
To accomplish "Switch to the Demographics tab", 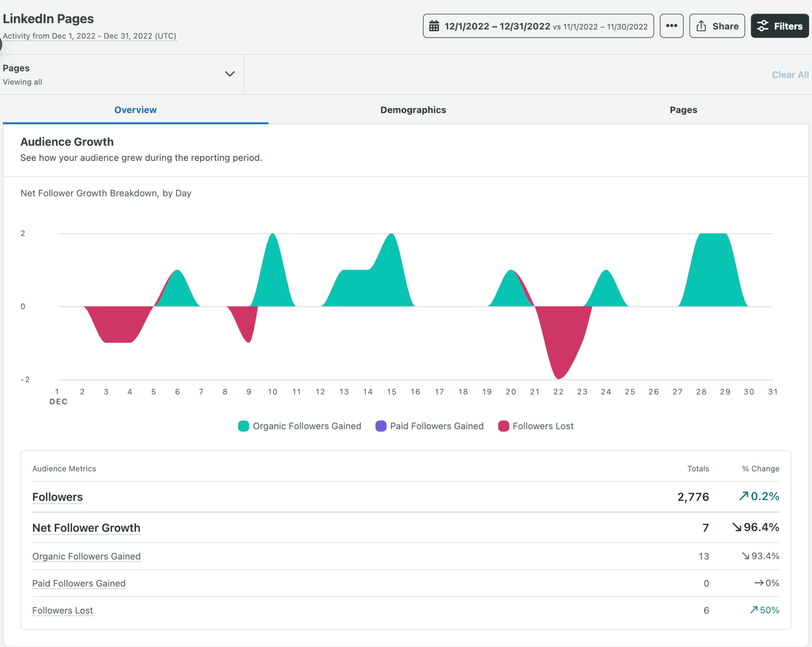I will (x=413, y=110).
